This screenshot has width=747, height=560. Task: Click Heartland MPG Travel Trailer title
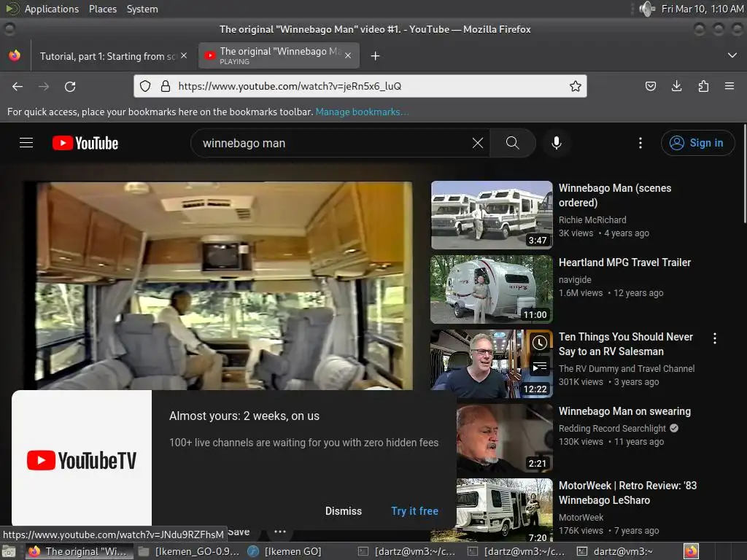tap(624, 262)
